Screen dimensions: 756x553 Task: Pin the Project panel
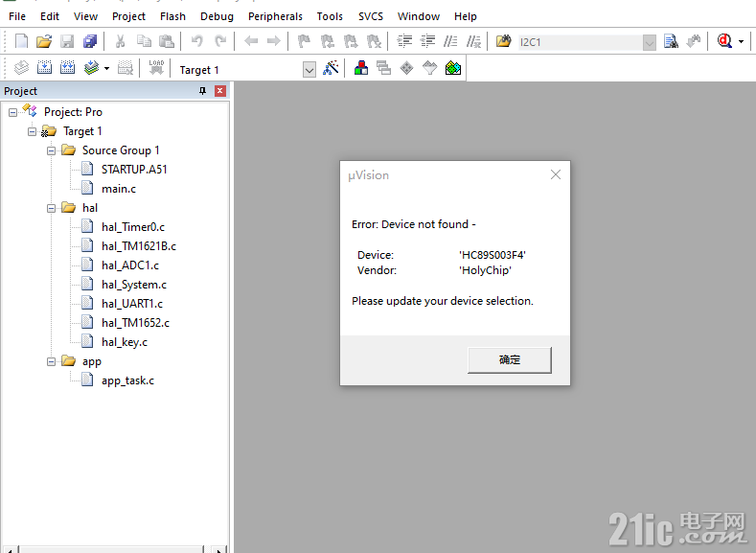pyautogui.click(x=202, y=91)
